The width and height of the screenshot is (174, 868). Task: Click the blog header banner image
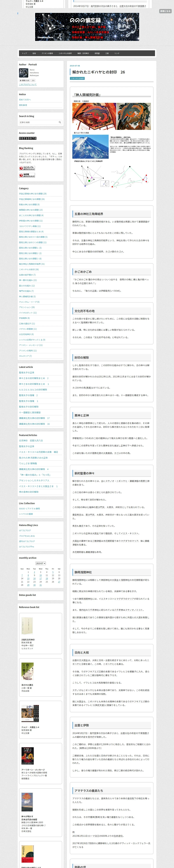(87, 27)
